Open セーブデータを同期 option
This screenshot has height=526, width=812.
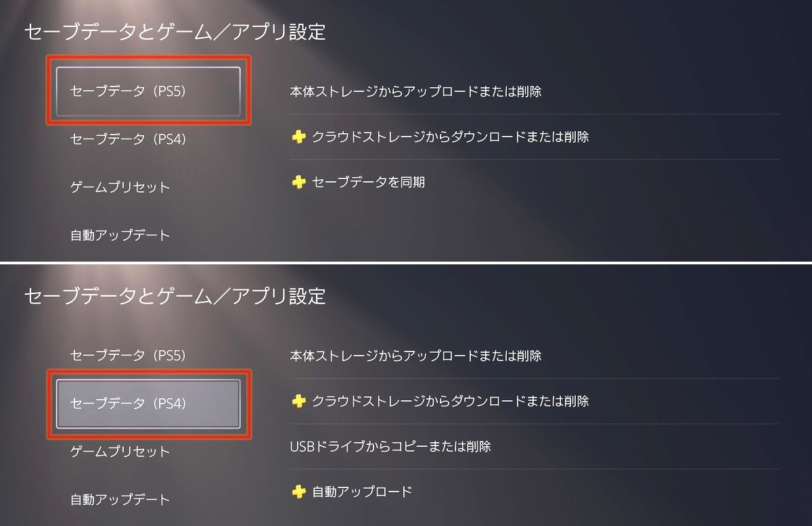(368, 183)
